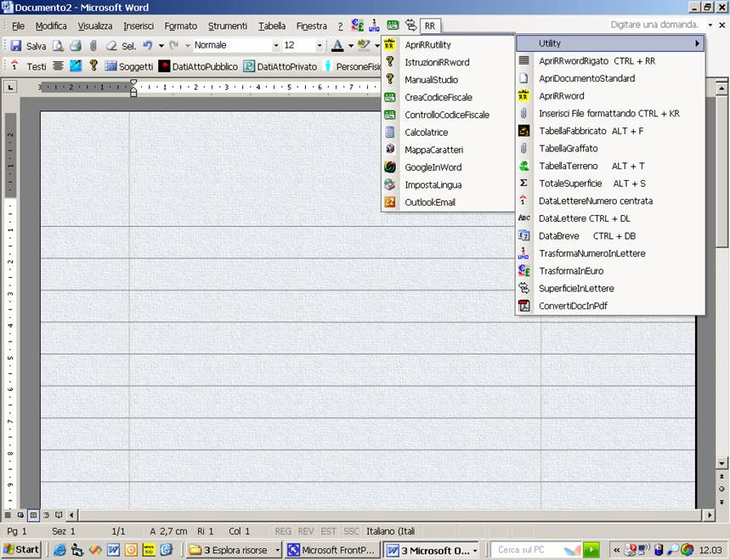Open the undo history dropdown arrow
This screenshot has height=560, width=730.
[x=161, y=46]
